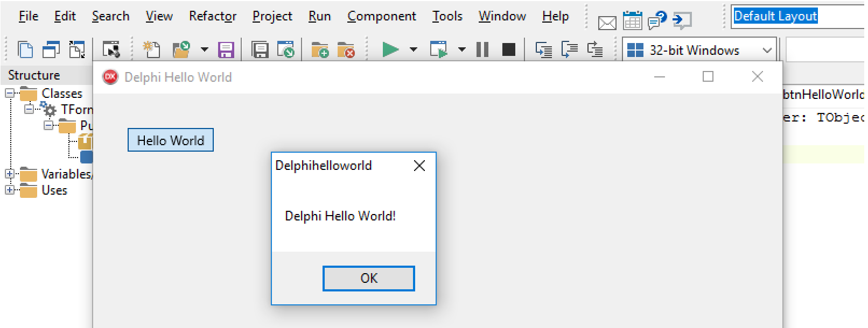This screenshot has height=328, width=868.
Task: Close the Delphihelloworld message dialog
Action: [x=419, y=166]
